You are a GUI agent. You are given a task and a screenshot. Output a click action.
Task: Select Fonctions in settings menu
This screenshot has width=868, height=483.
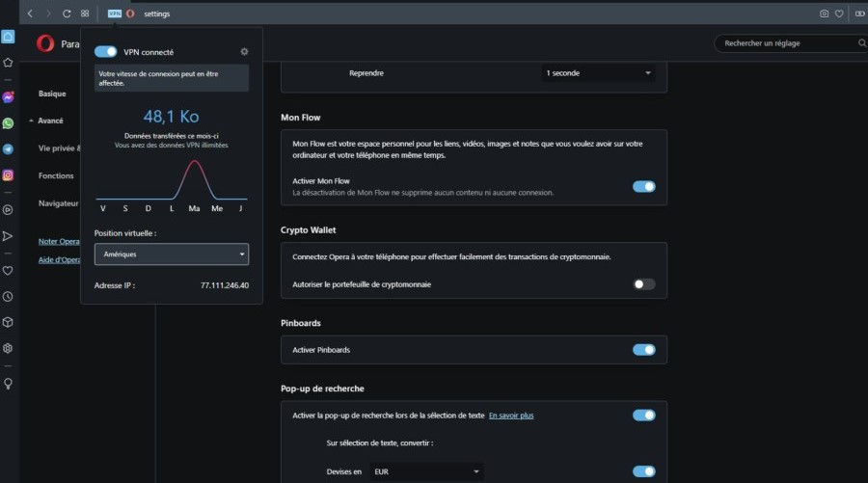click(x=56, y=175)
